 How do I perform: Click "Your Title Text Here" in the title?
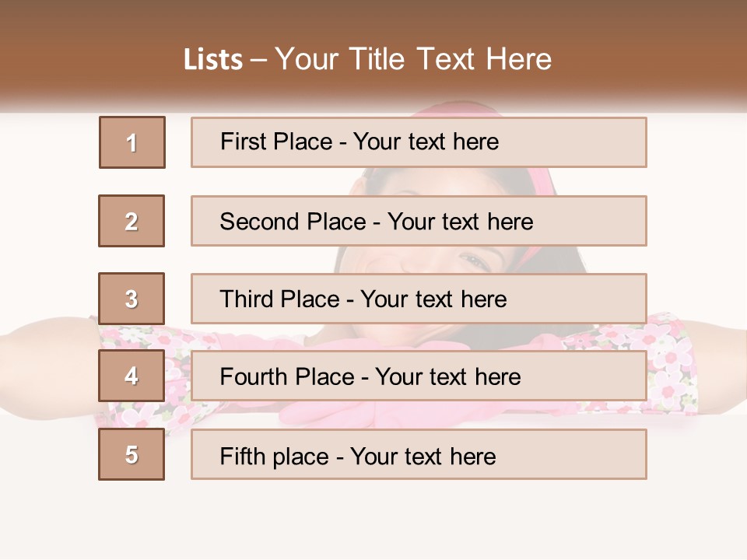click(413, 59)
